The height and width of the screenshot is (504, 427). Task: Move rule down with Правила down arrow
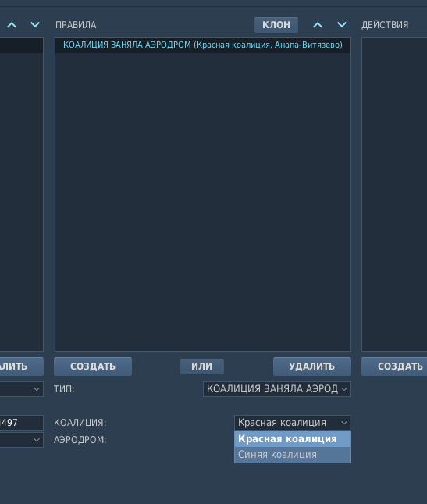click(342, 25)
